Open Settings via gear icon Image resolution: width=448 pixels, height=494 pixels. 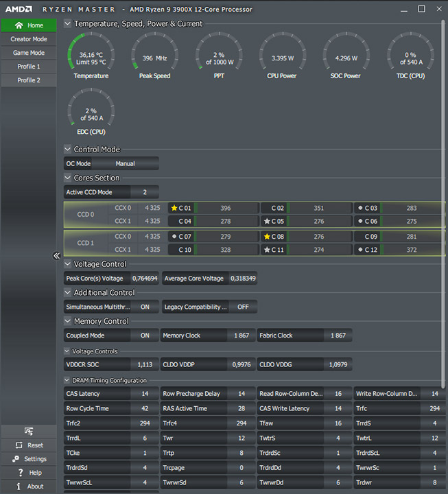pyautogui.click(x=16, y=459)
